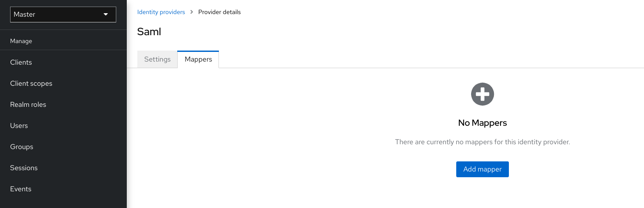
Task: Click the No Mappers heading
Action: (x=482, y=123)
